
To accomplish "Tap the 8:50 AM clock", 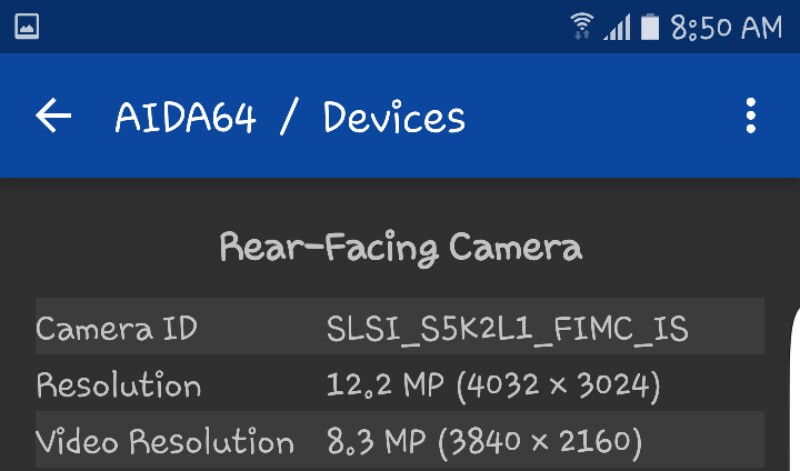I will [x=726, y=27].
